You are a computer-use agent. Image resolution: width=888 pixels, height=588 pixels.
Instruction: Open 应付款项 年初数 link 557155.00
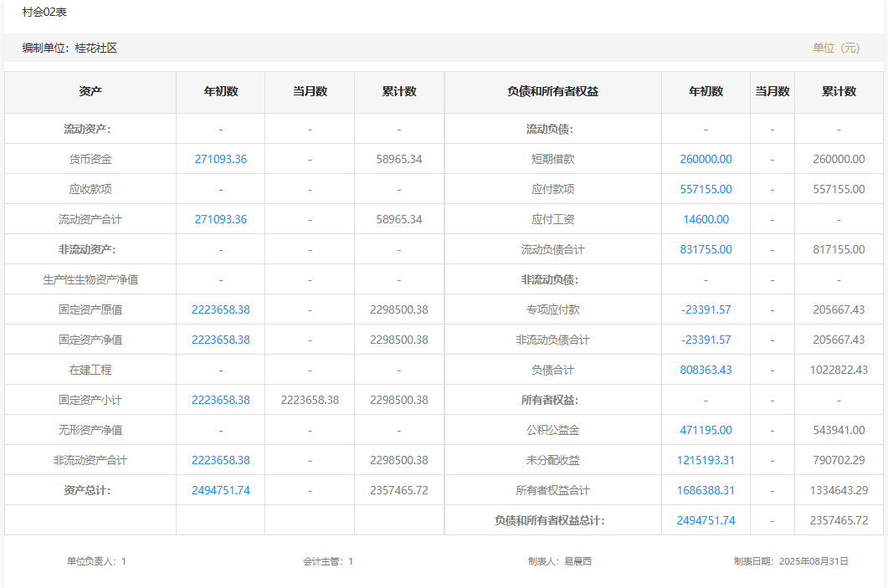click(x=706, y=189)
